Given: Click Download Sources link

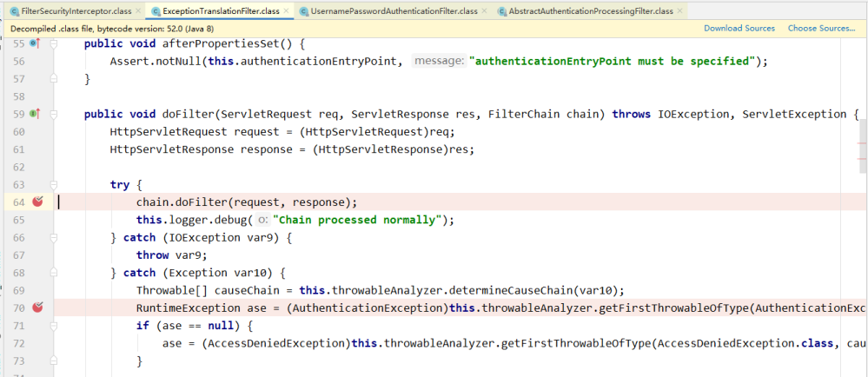Looking at the screenshot, I should pyautogui.click(x=739, y=29).
